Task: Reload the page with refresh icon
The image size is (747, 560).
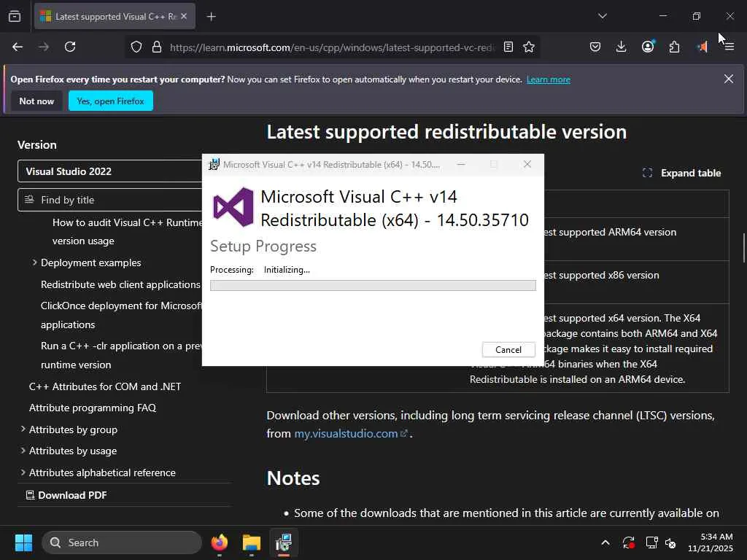Action: click(x=70, y=47)
